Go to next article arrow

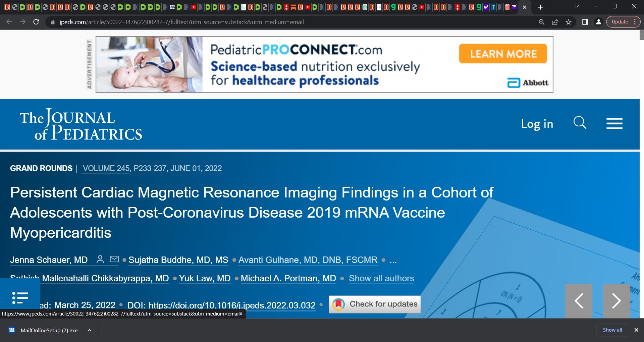[616, 301]
